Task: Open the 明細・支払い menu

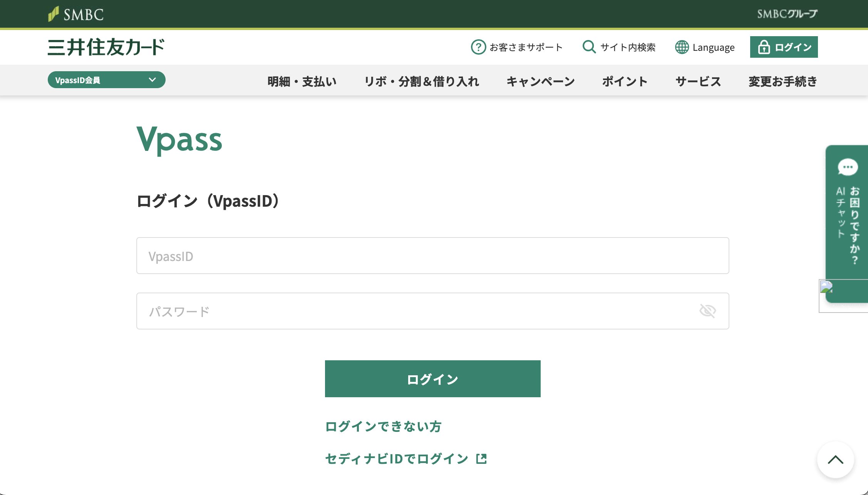Action: tap(302, 81)
